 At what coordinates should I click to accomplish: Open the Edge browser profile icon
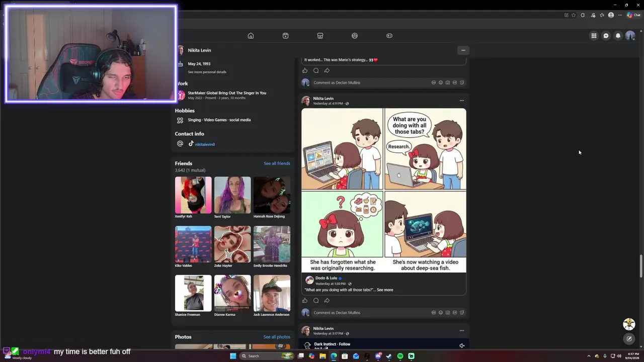[611, 15]
